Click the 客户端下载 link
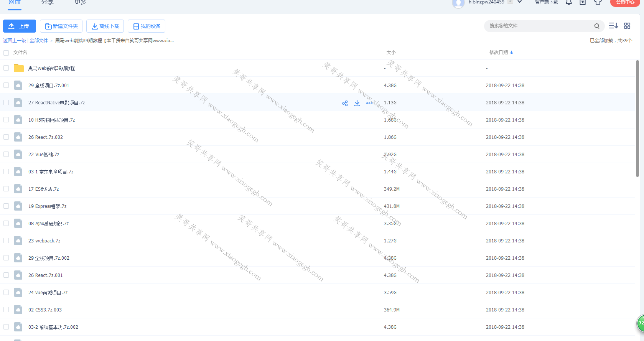The width and height of the screenshot is (644, 341). [x=547, y=2]
